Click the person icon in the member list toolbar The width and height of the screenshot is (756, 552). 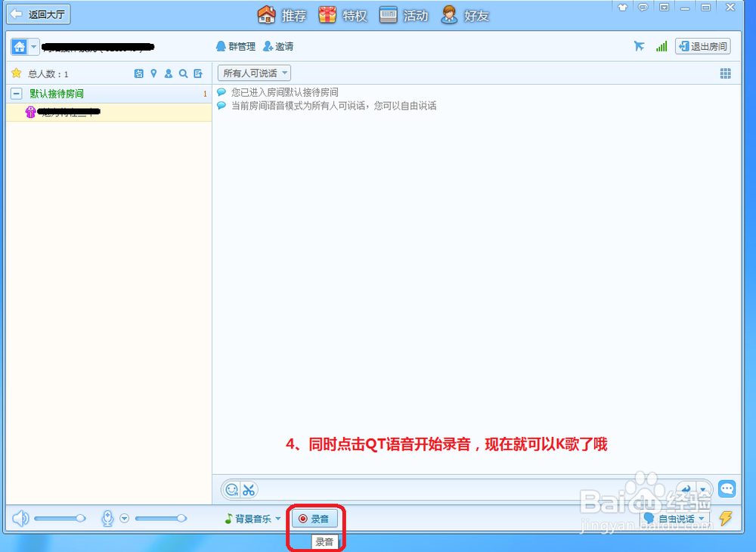point(169,73)
